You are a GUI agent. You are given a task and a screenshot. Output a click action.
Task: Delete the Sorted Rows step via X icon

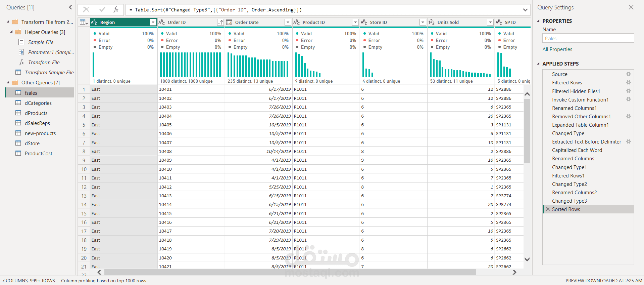(x=548, y=209)
